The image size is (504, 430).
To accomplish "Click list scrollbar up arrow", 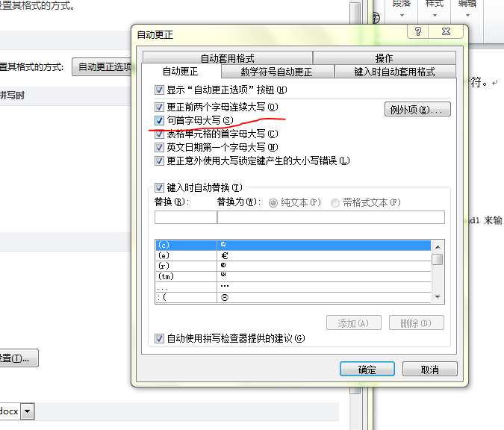I will (438, 247).
